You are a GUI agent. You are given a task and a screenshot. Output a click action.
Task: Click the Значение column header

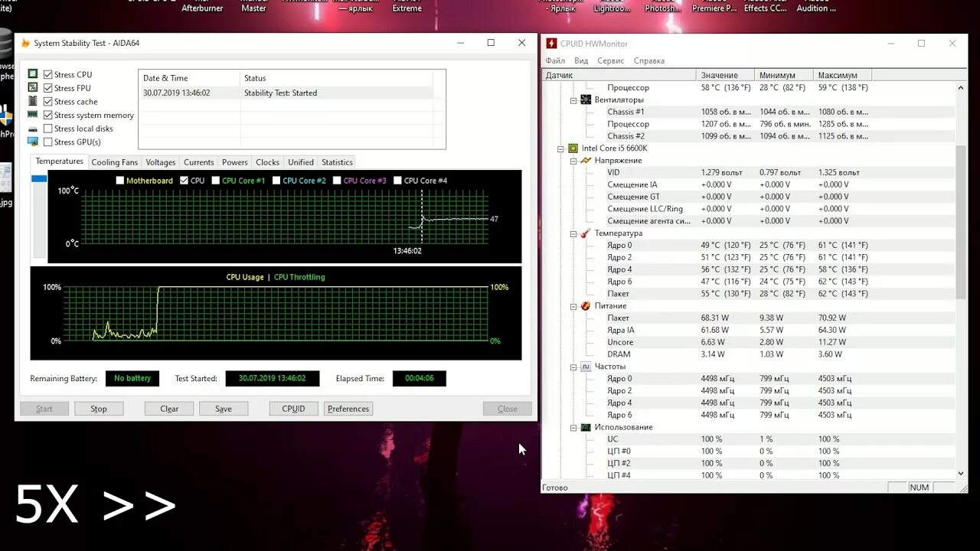(725, 75)
